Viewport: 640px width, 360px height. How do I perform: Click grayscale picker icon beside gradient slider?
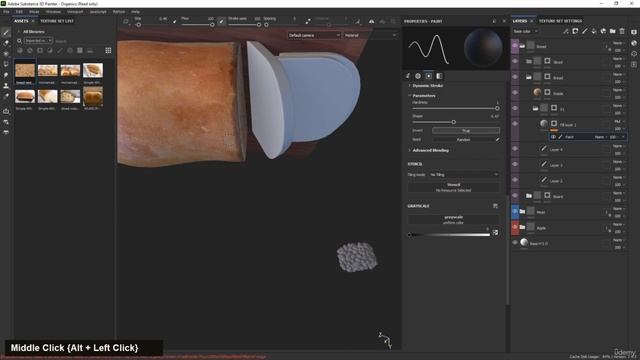(496, 232)
